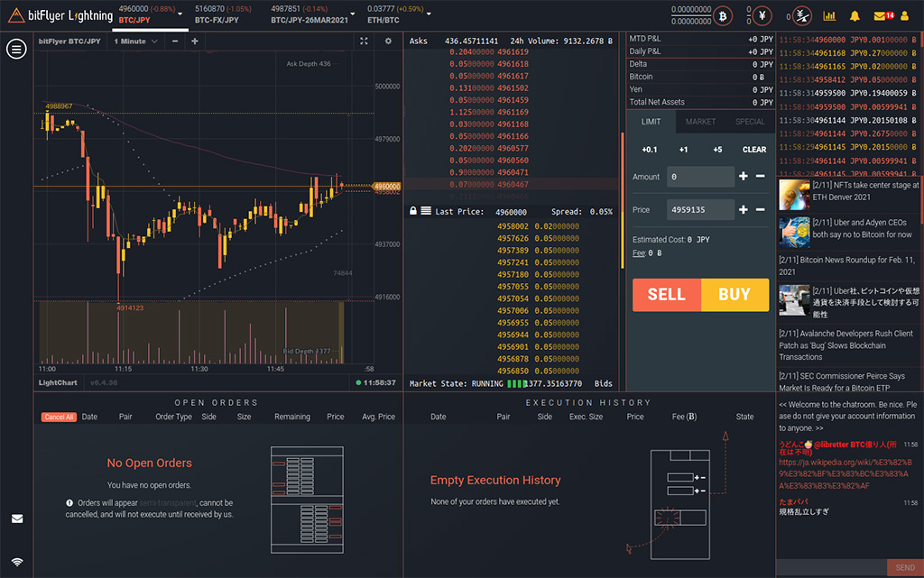Open the Yen balance icon
924x578 pixels.
[x=762, y=16]
